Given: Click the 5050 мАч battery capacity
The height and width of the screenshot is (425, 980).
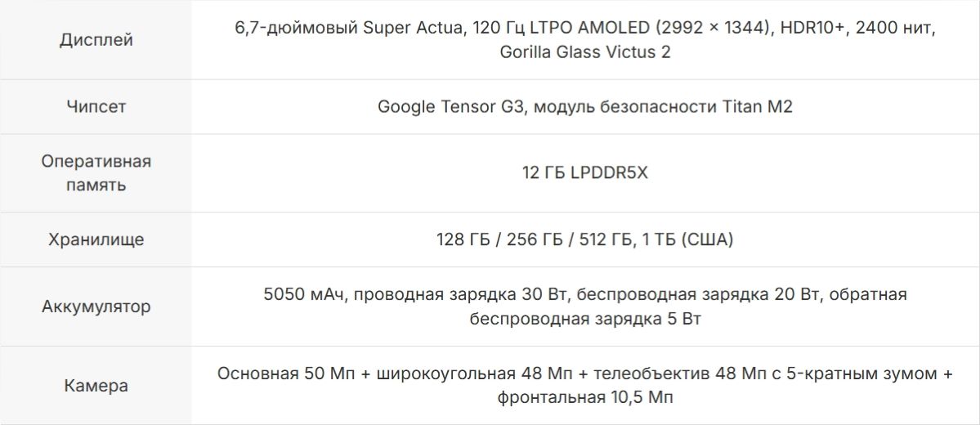Looking at the screenshot, I should 303,294.
